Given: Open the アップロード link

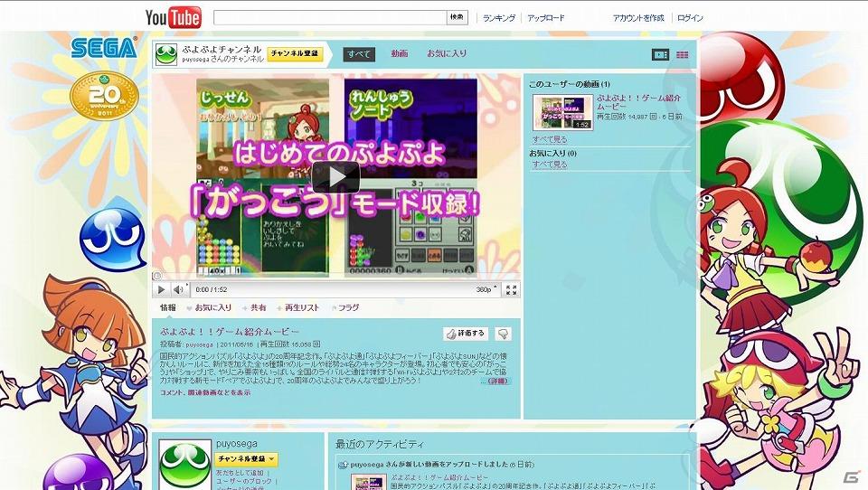Looking at the screenshot, I should (546, 18).
